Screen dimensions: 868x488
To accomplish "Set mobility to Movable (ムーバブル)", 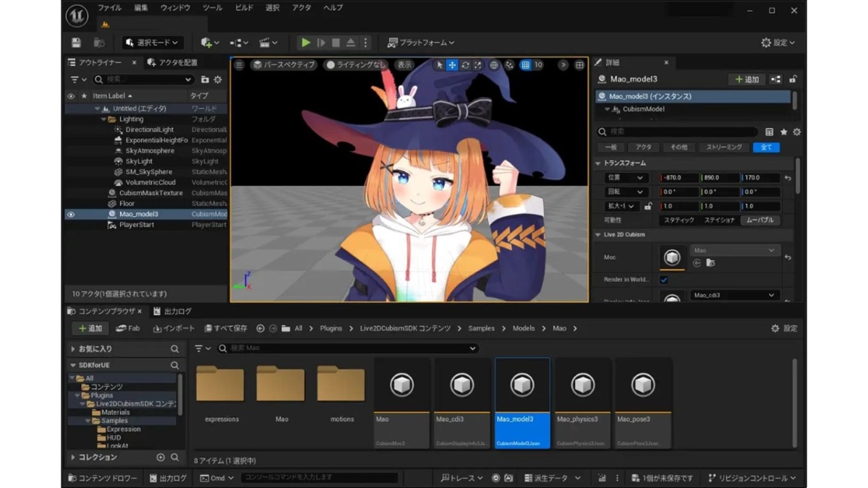I will [x=759, y=220].
